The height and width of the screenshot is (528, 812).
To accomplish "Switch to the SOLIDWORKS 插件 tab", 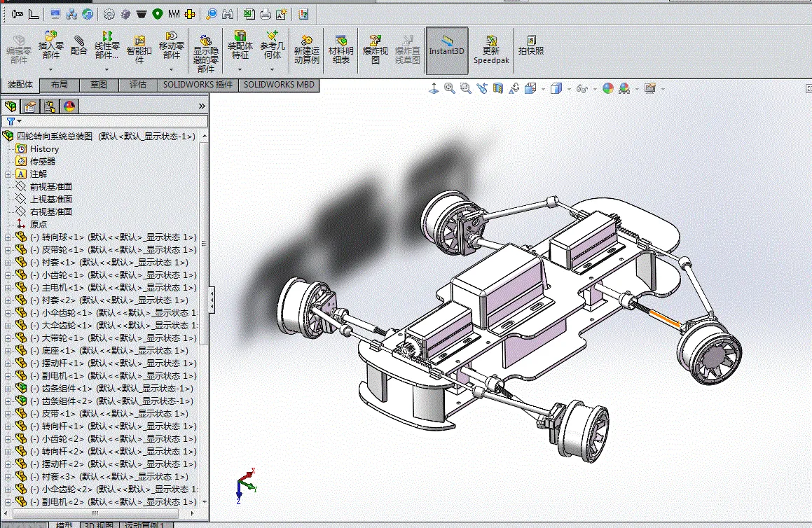I will pos(198,84).
